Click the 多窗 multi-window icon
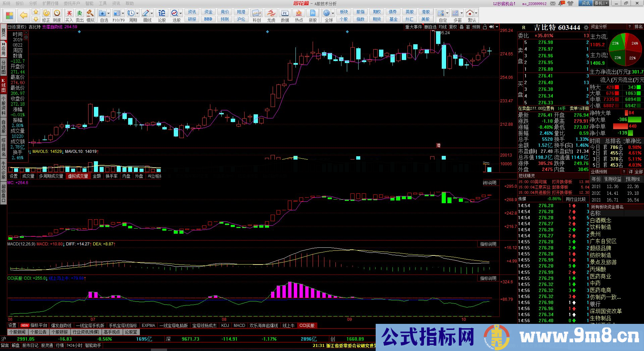 coord(455,13)
